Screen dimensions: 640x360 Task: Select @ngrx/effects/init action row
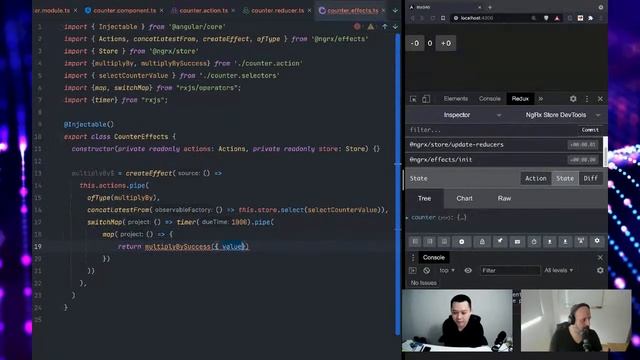point(504,160)
